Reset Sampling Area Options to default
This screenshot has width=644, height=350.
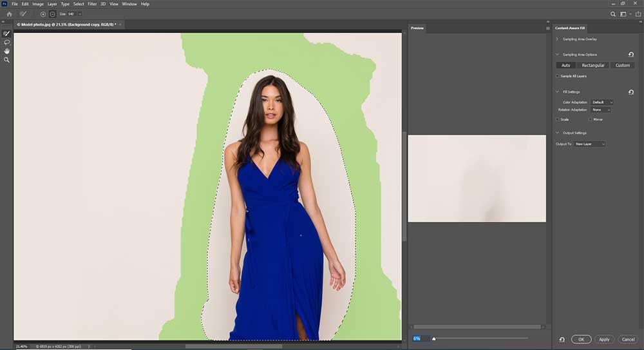630,55
